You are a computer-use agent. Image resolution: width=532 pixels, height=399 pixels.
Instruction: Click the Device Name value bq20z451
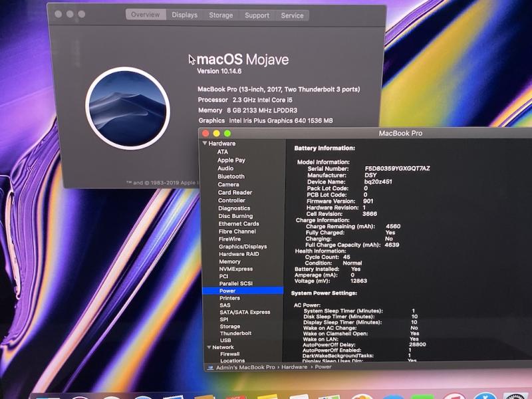[x=378, y=182]
